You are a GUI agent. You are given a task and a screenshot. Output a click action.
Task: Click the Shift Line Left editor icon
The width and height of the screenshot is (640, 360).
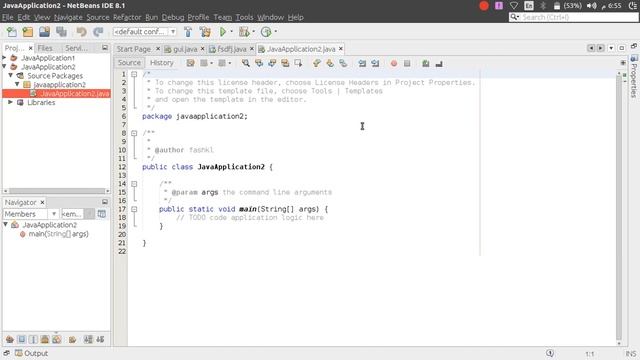point(362,63)
